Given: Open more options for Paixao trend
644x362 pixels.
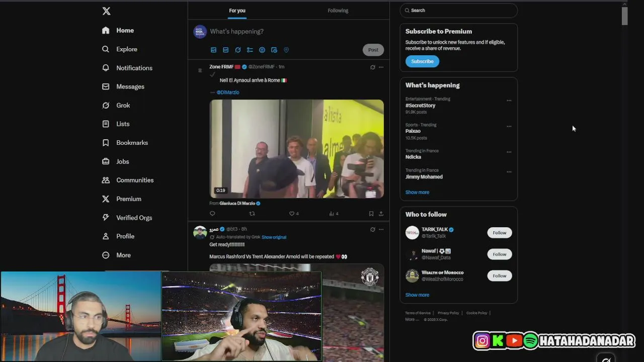Looking at the screenshot, I should pyautogui.click(x=509, y=126).
